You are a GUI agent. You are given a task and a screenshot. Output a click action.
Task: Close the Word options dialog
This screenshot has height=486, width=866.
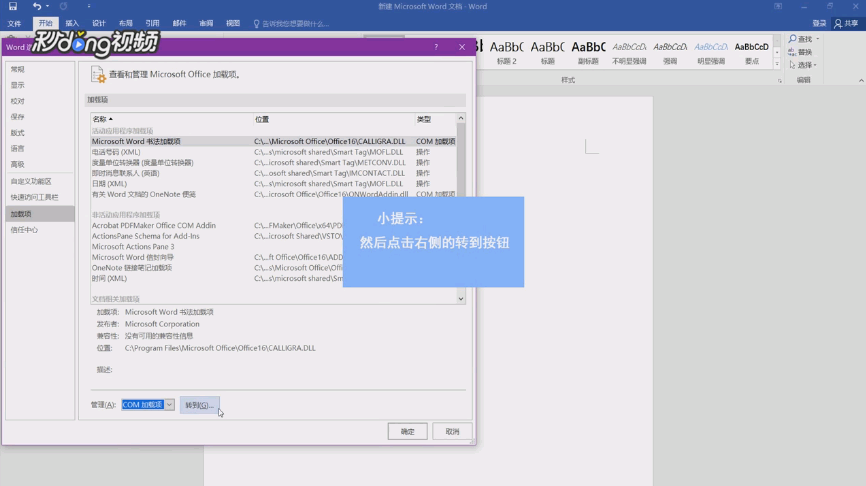462,47
